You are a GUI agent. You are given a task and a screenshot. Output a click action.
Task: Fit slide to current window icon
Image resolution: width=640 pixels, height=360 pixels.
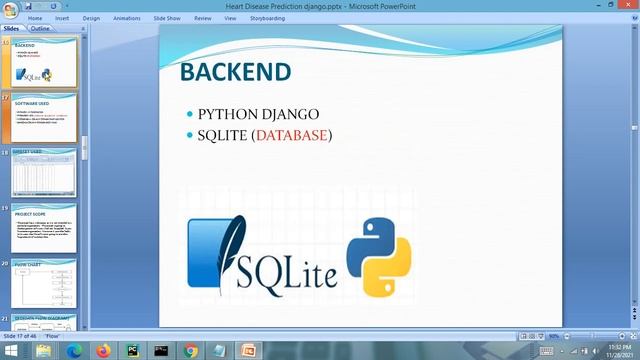pyautogui.click(x=633, y=336)
